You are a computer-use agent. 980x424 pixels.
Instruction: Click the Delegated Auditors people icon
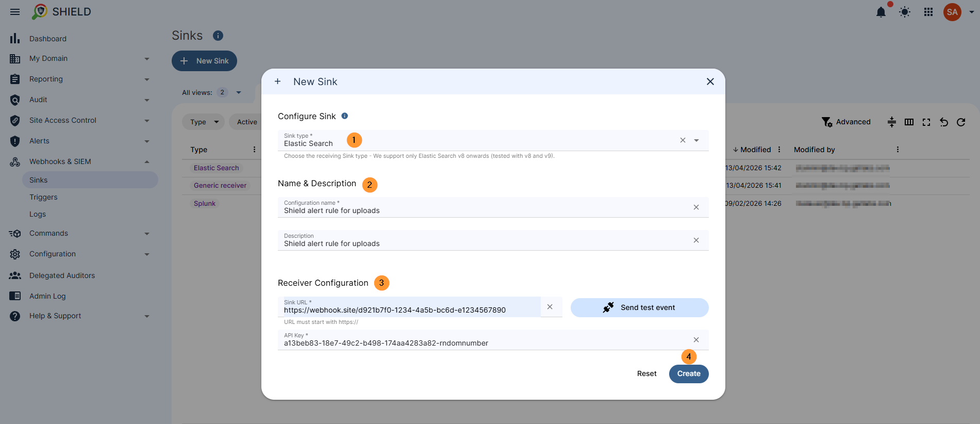pos(15,275)
